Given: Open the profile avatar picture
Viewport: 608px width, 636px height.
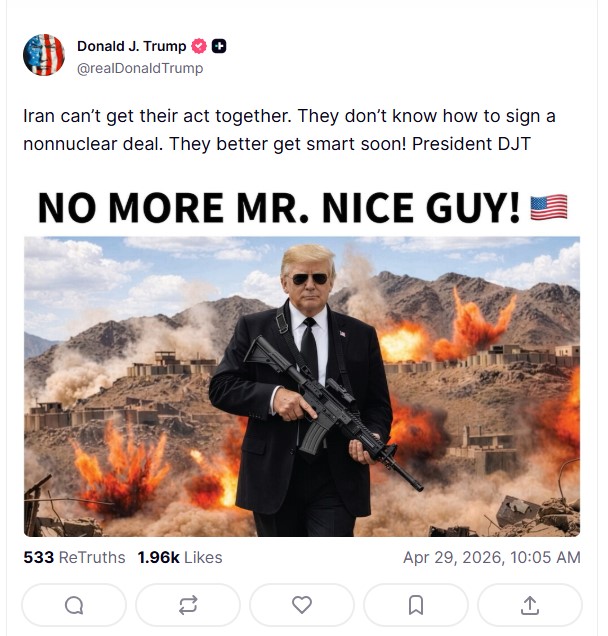Looking at the screenshot, I should click(x=44, y=55).
